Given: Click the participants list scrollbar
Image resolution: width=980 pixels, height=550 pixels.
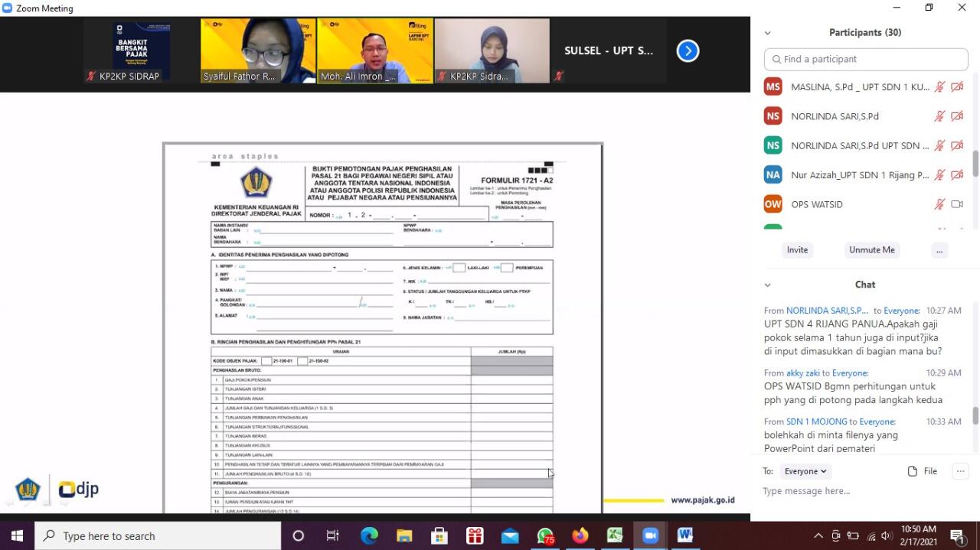Looking at the screenshot, I should click(x=975, y=163).
